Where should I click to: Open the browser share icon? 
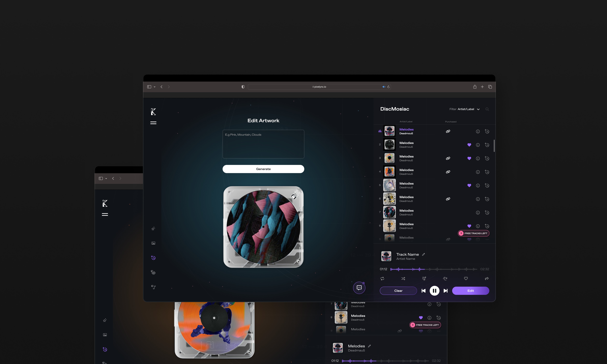point(475,87)
